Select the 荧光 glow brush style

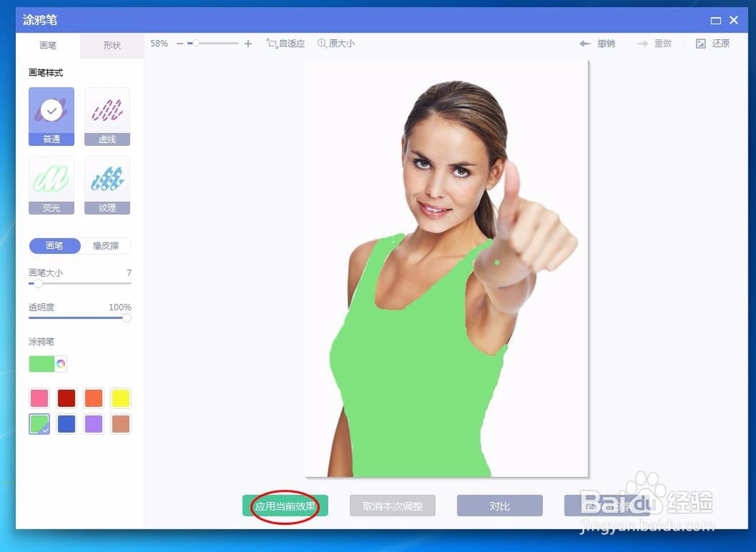click(x=51, y=185)
